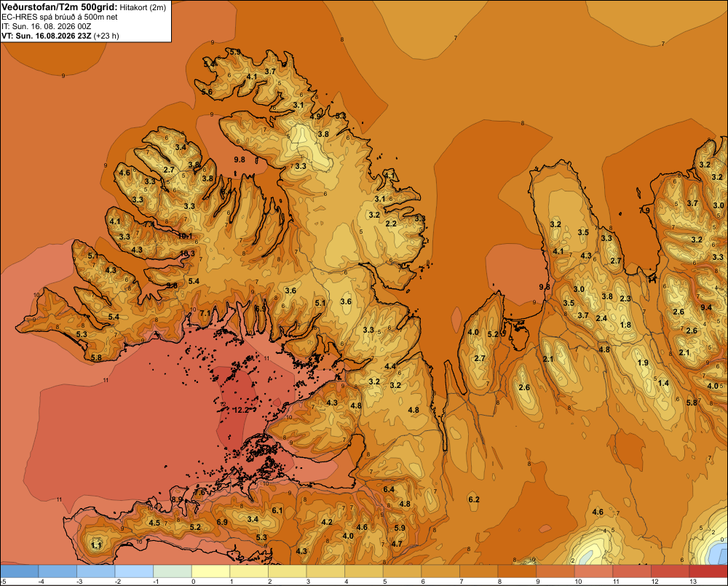Click the 9.8 value label in the northwest fjord

(239, 159)
